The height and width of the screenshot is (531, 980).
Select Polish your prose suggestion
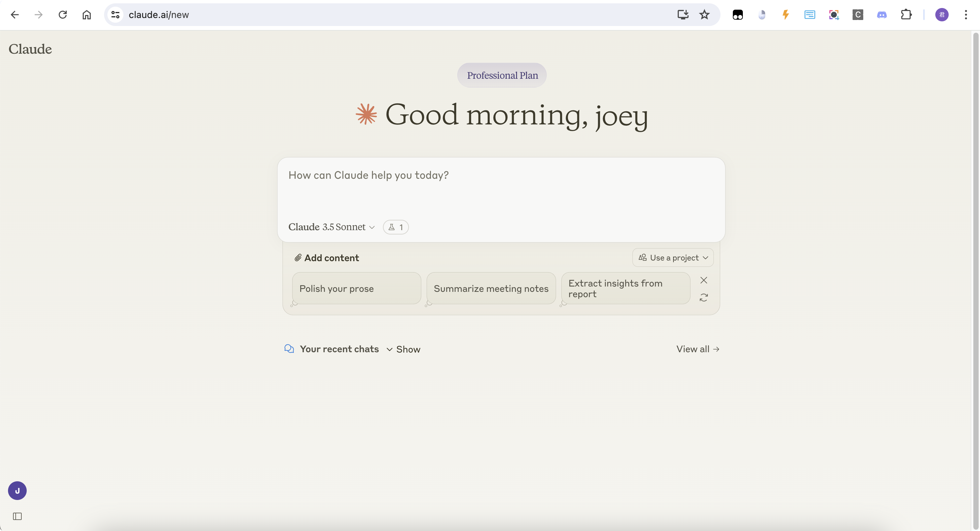[x=356, y=288]
